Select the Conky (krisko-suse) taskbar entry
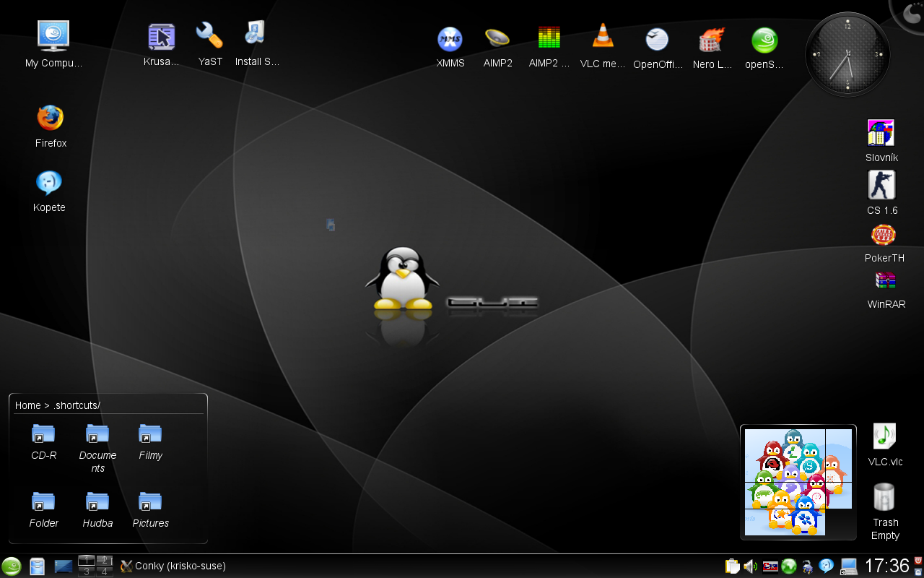 [173, 566]
